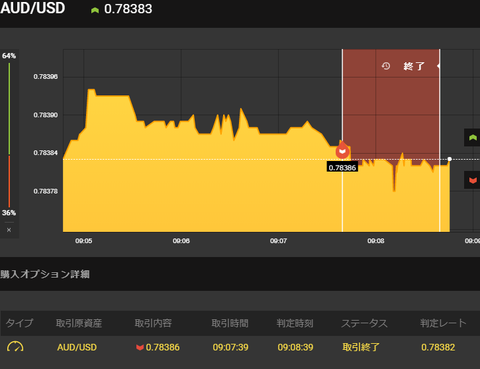Image resolution: width=480 pixels, height=369 pixels.
Task: Click the current rate 0.78383
Action: [128, 9]
